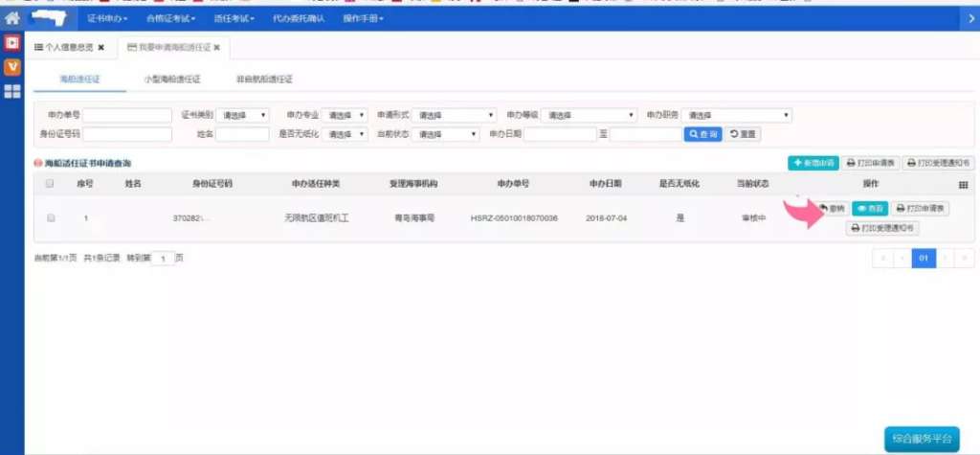The image size is (980, 455).
Task: Click the 代办委托确认 menu item
Action: [299, 19]
